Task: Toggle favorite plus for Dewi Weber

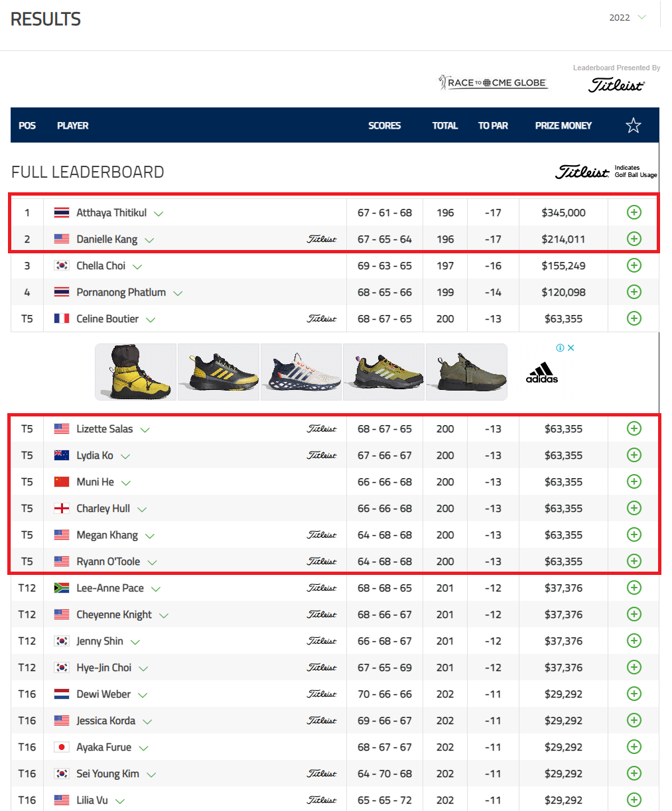Action: (634, 694)
